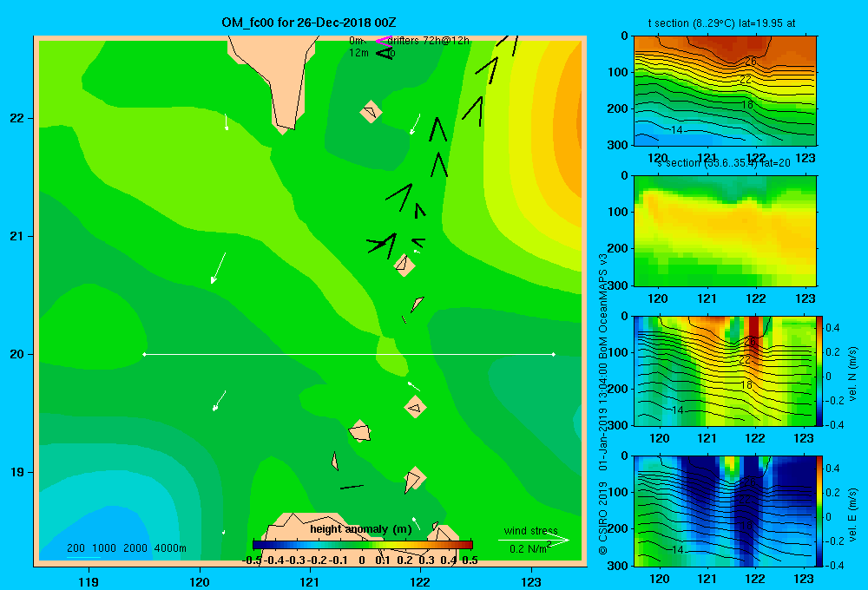Click longitude label 119 on the main map
The image size is (868, 590).
pyautogui.click(x=89, y=582)
